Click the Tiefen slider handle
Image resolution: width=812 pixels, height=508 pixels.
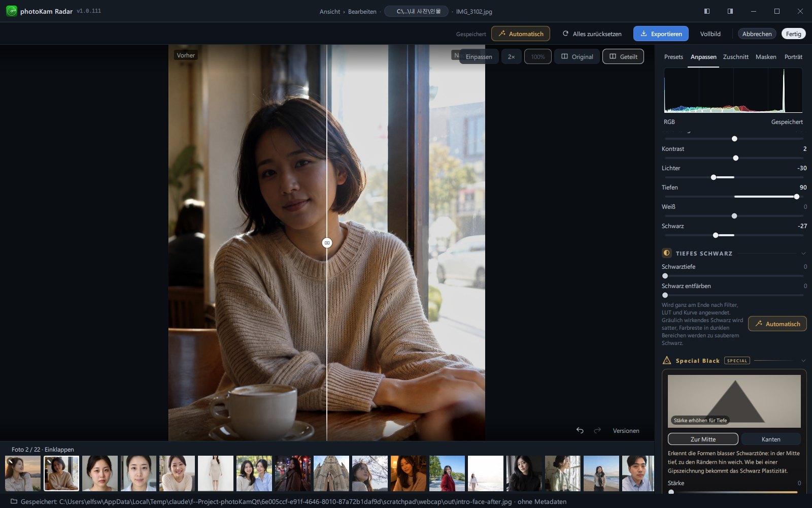[x=796, y=197]
